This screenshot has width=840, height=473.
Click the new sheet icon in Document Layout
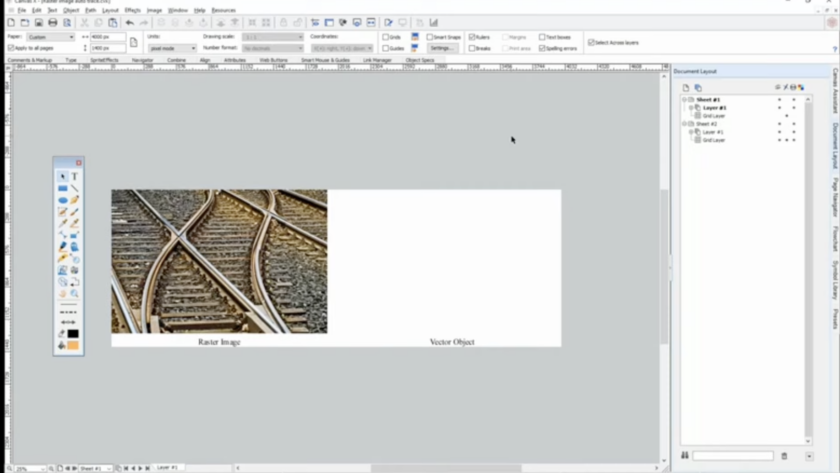[x=686, y=87]
